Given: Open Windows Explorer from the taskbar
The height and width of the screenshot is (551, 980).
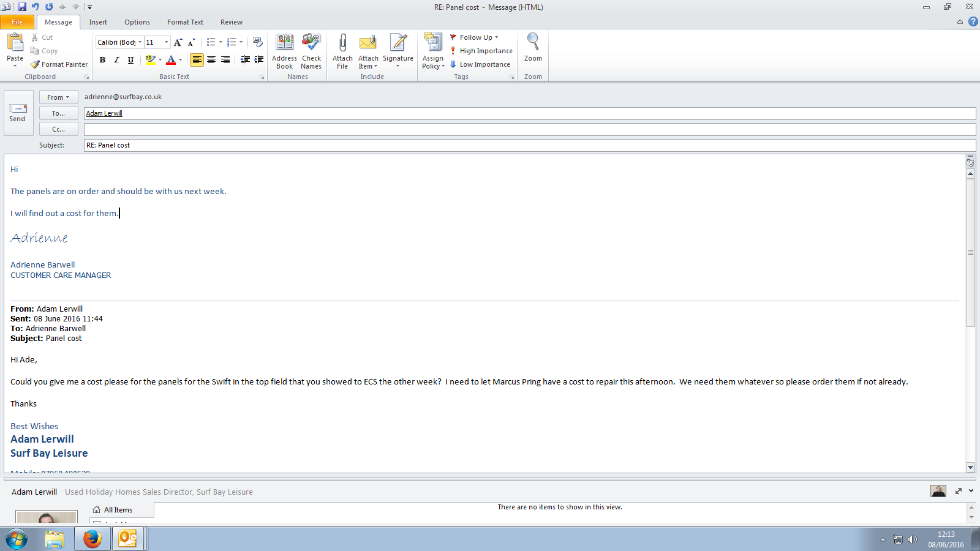Looking at the screenshot, I should coord(55,539).
